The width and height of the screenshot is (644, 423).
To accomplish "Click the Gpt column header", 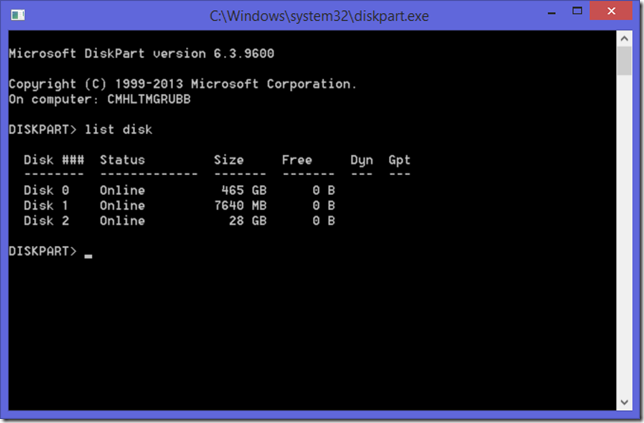I will 399,160.
